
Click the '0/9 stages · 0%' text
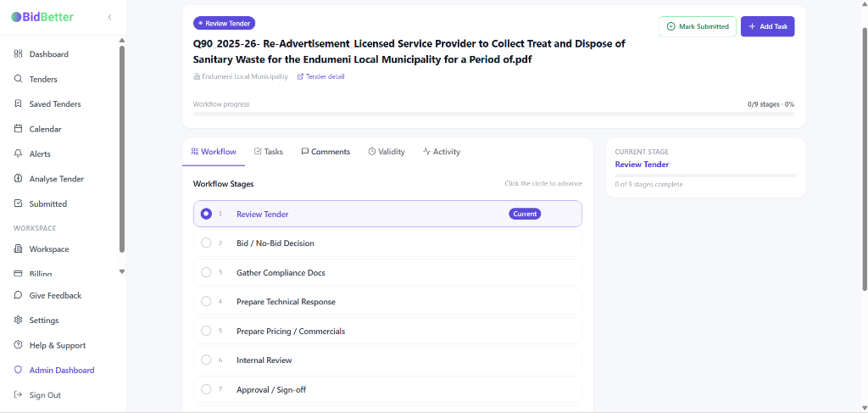771,104
